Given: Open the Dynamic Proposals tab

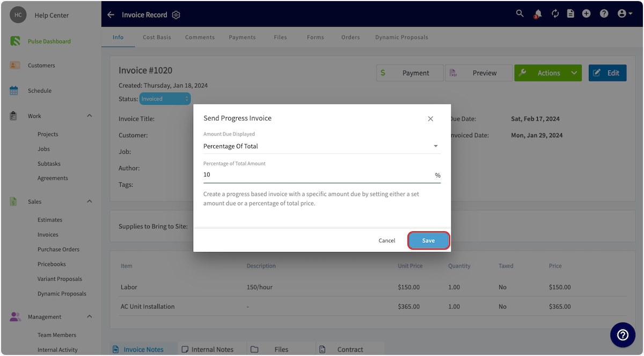Looking at the screenshot, I should pos(401,38).
